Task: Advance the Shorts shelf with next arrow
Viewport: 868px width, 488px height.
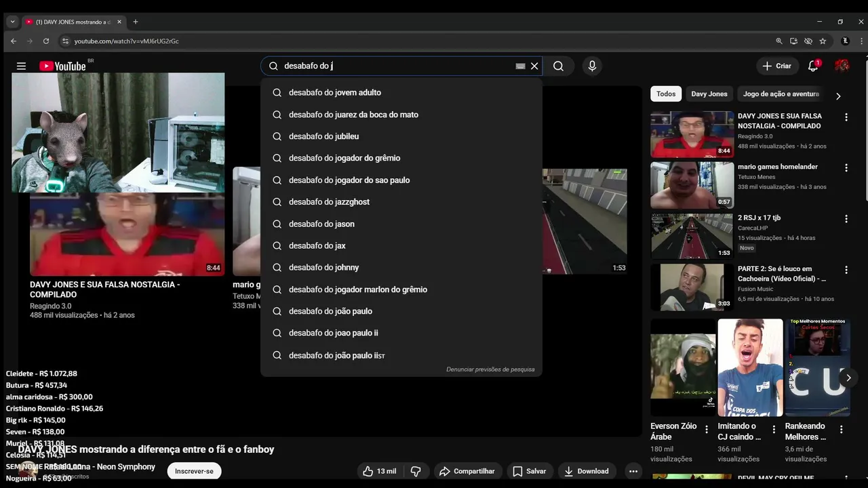Action: [x=848, y=378]
